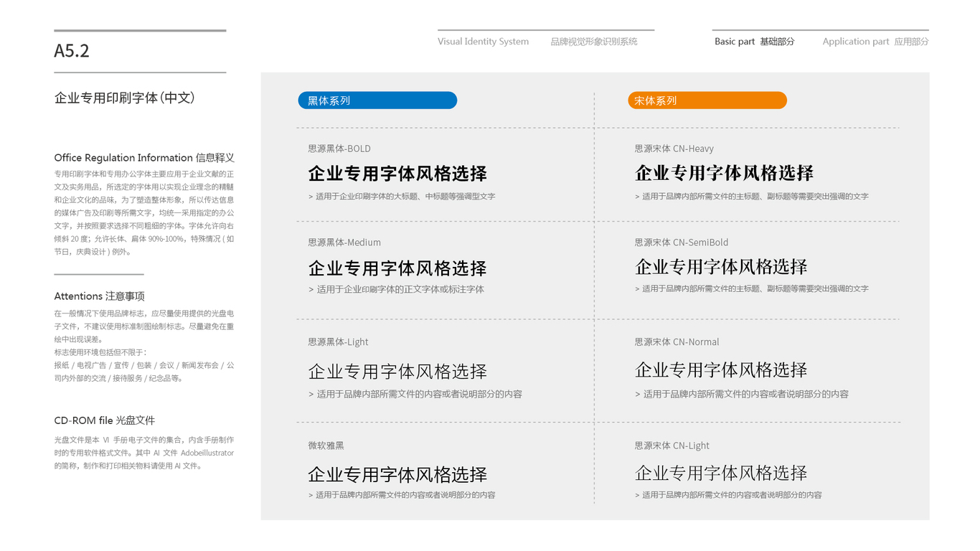Click 'Visual Identity System' in the header
Viewport: 980px width, 551px height.
pos(483,42)
